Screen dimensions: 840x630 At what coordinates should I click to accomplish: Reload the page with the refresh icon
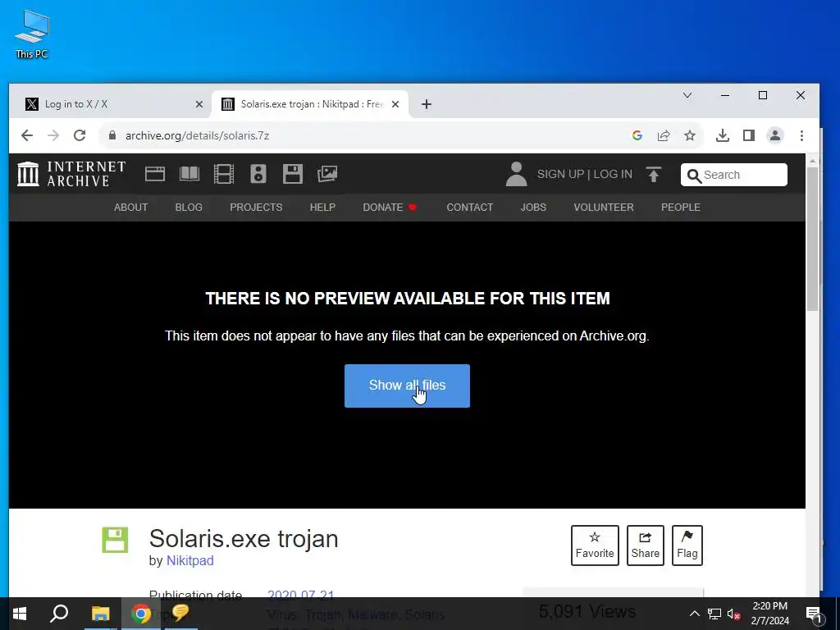(80, 135)
